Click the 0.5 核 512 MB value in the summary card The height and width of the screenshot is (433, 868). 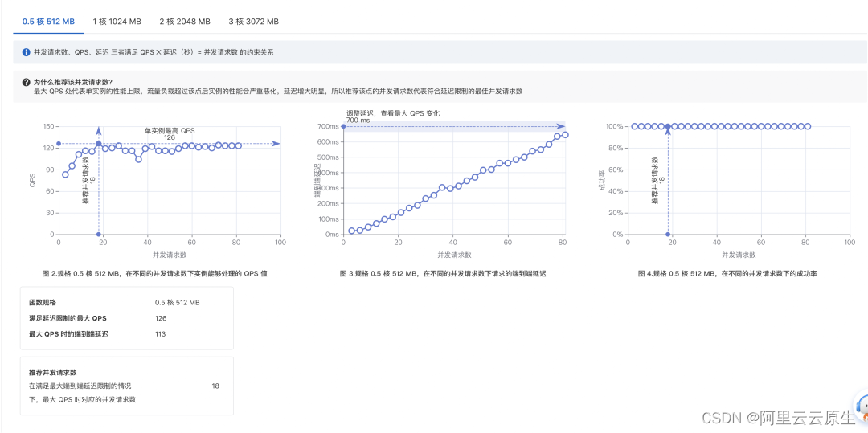pyautogui.click(x=177, y=303)
